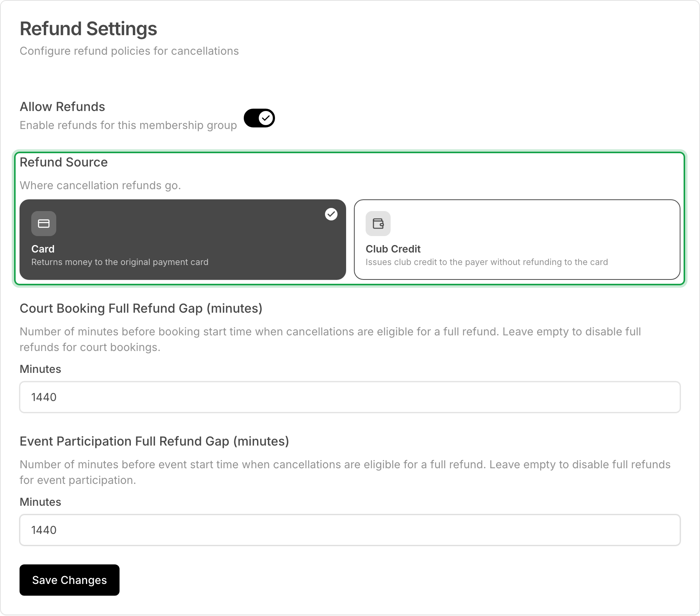
Task: Click the credit card icon
Action: click(x=44, y=224)
